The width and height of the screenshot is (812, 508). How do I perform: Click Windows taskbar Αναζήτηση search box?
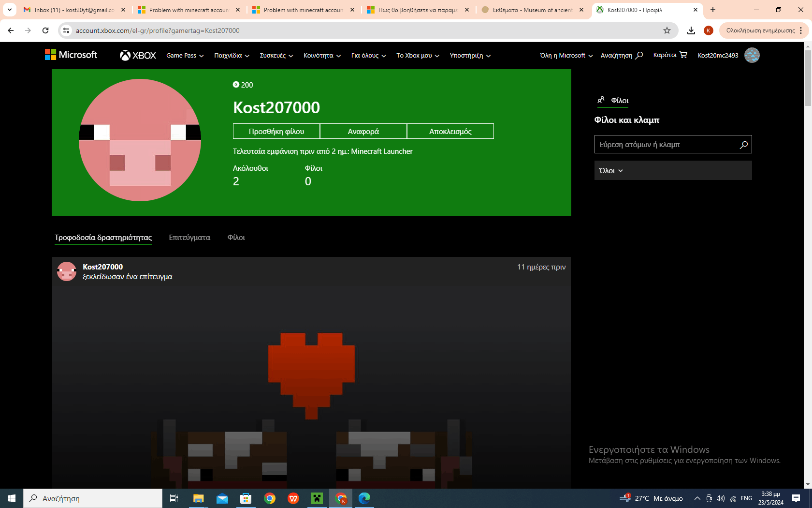click(x=93, y=498)
